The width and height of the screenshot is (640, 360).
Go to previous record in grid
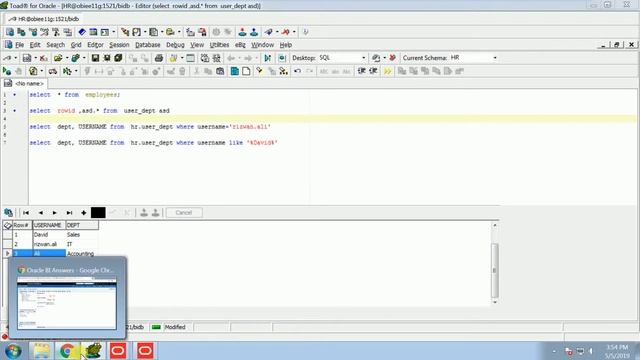pos(40,213)
